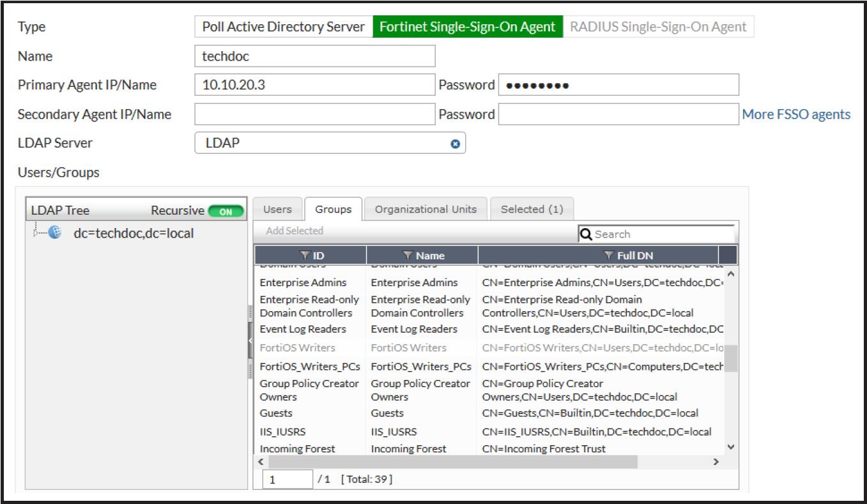The width and height of the screenshot is (867, 504).
Task: Switch to the Groups tab
Action: (x=334, y=210)
